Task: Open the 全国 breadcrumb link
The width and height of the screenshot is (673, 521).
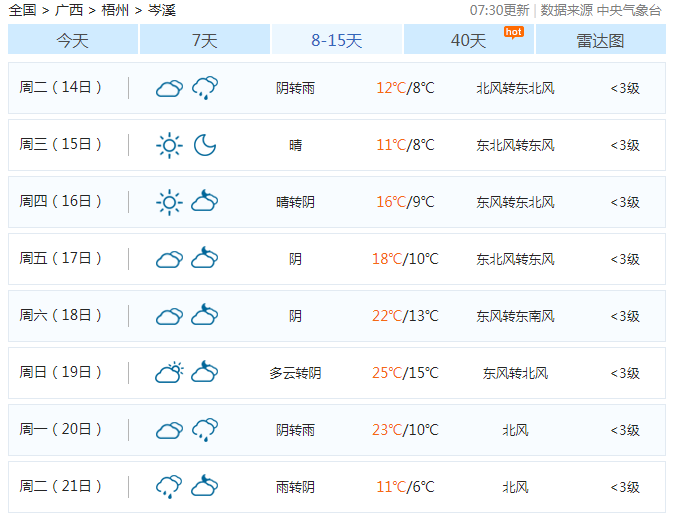Action: pyautogui.click(x=22, y=10)
